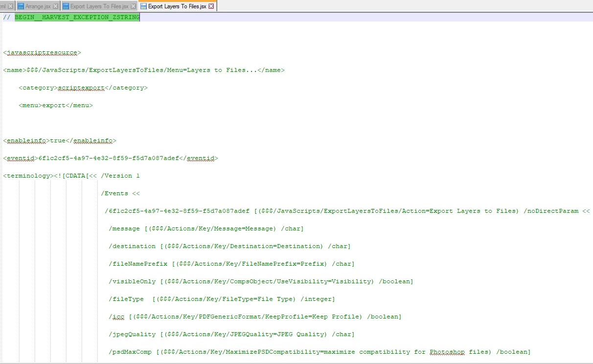The height and width of the screenshot is (364, 593).
Task: Click the <terminology> CDATA /Version 1 line
Action: click(x=71, y=176)
